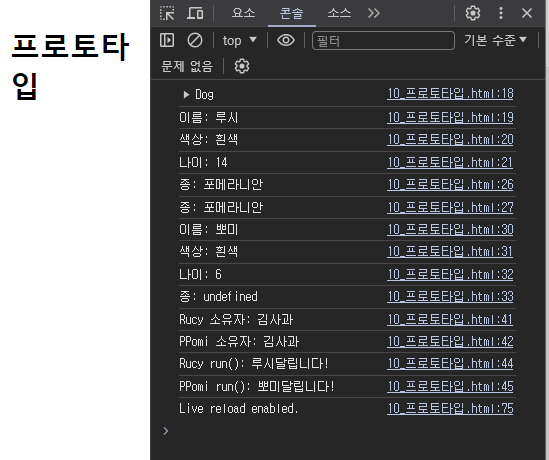The width and height of the screenshot is (549, 460).
Task: Open source link 10_프로토타입.html:18
Action: click(x=450, y=94)
